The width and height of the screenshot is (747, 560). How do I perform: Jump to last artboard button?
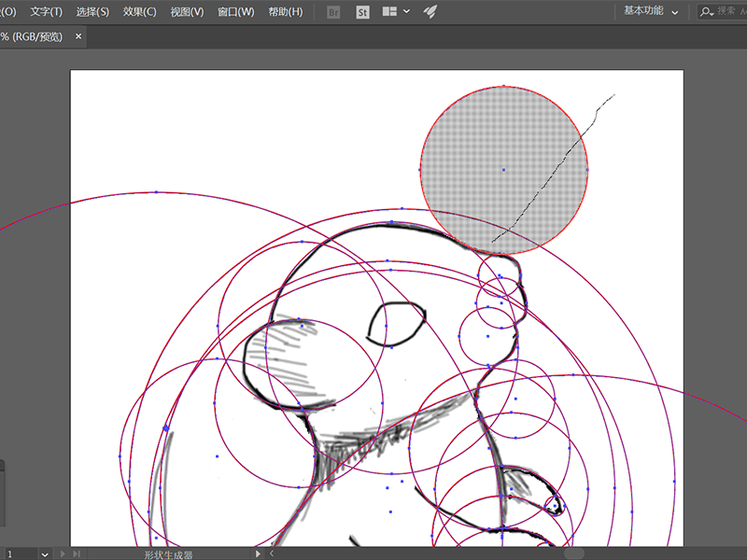click(x=77, y=553)
